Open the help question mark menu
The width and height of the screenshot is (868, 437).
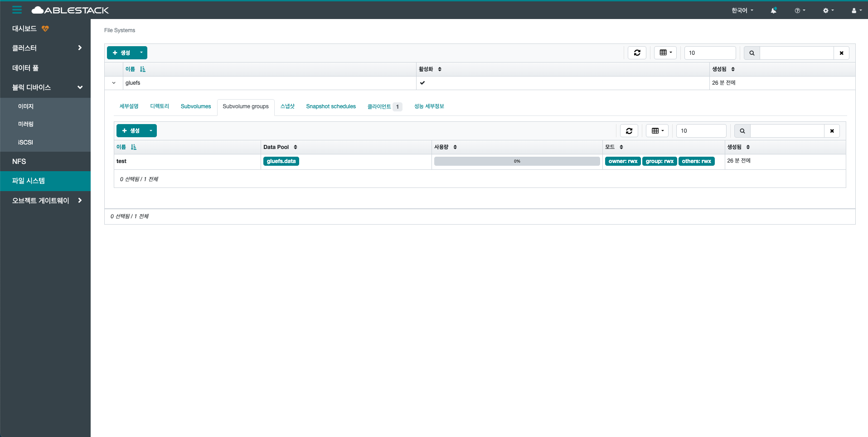point(800,10)
